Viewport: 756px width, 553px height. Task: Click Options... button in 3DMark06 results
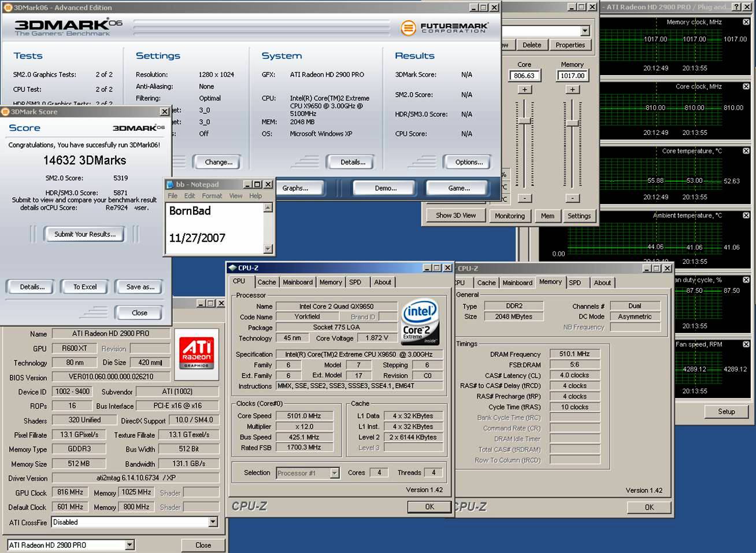click(x=469, y=163)
